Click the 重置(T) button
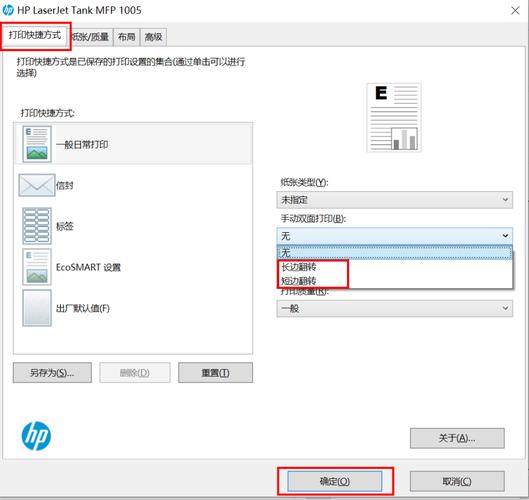Viewport: 529px width, 500px height. pos(215,373)
